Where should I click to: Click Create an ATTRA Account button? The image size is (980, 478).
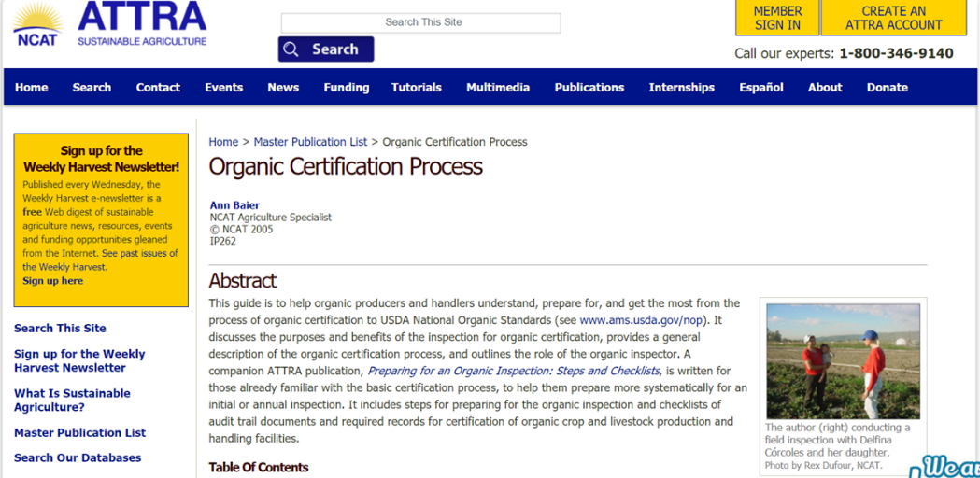(x=894, y=18)
